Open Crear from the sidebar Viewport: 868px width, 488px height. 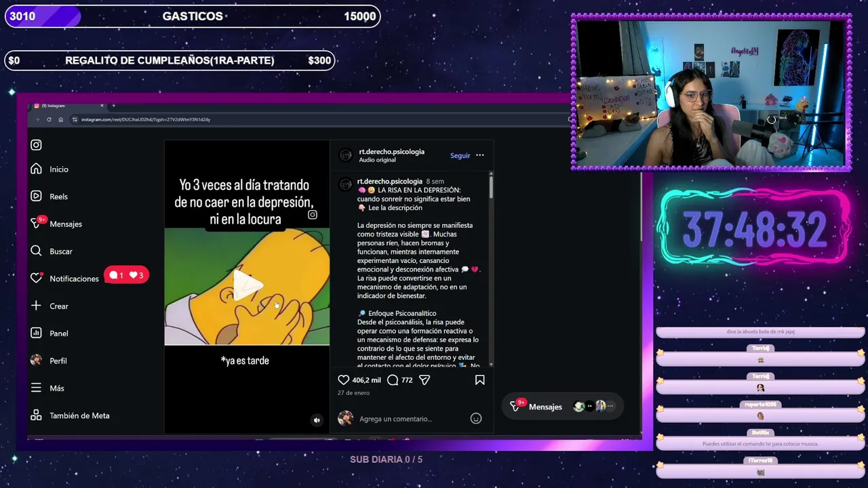pyautogui.click(x=50, y=306)
